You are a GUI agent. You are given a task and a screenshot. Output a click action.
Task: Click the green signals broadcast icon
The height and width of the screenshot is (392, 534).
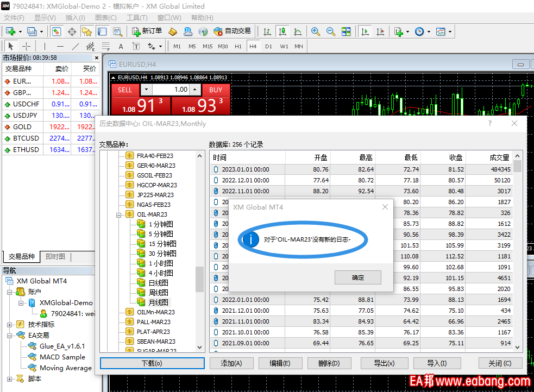(x=203, y=31)
